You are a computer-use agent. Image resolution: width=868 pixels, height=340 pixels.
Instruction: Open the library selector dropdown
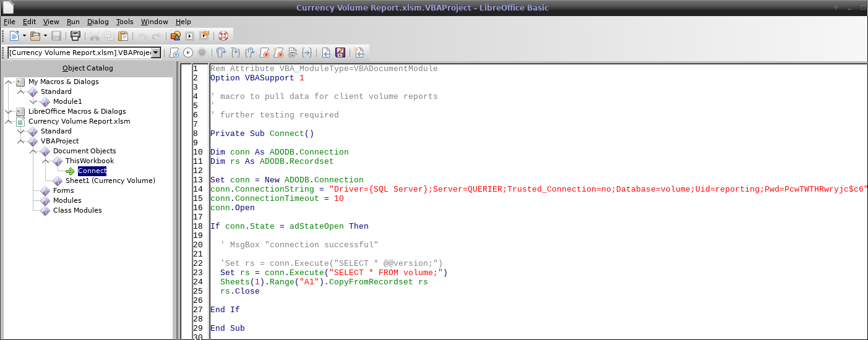pyautogui.click(x=156, y=53)
